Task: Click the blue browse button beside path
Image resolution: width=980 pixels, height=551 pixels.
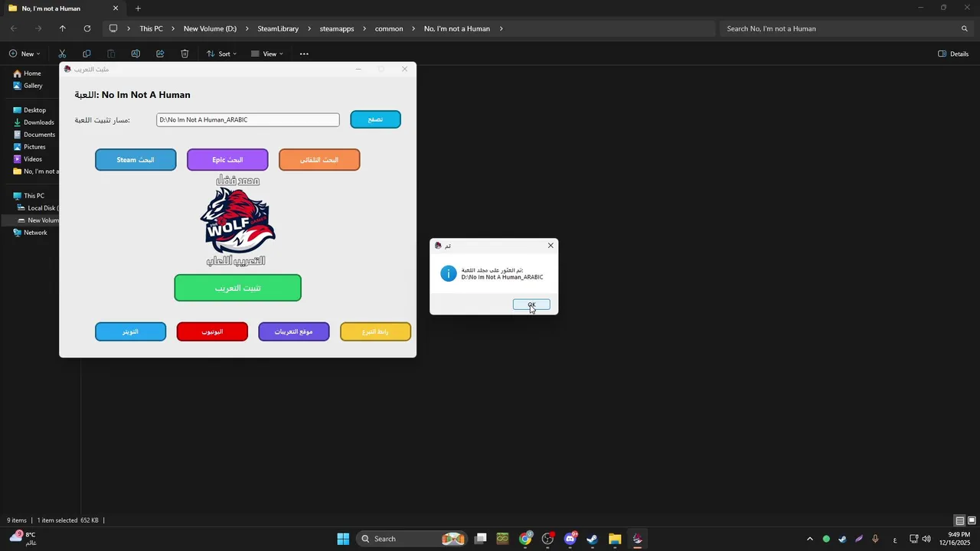Action: (375, 119)
